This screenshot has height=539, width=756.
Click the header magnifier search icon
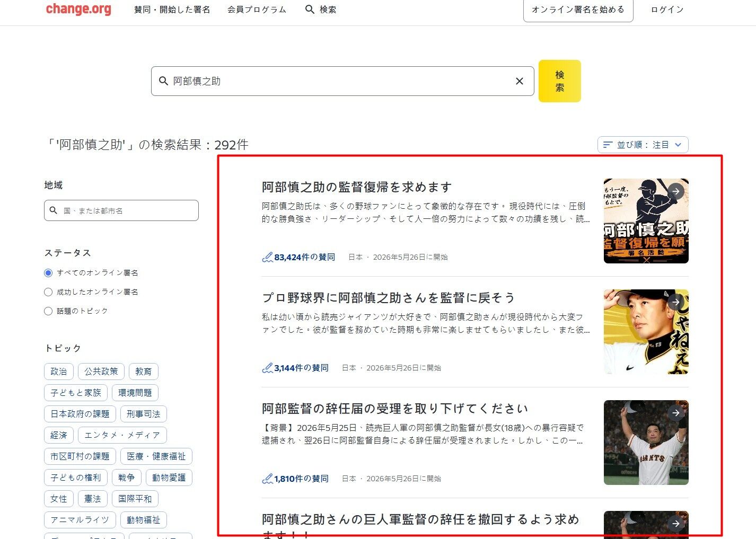tap(310, 10)
